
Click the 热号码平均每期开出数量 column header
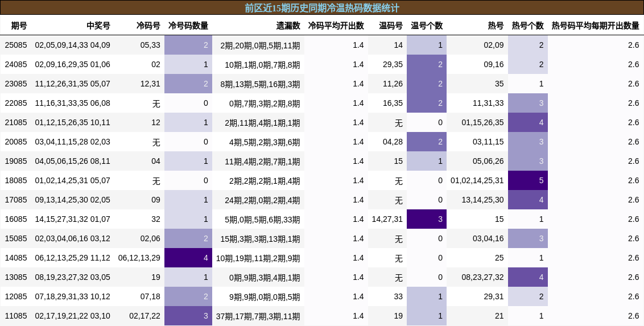(596, 26)
